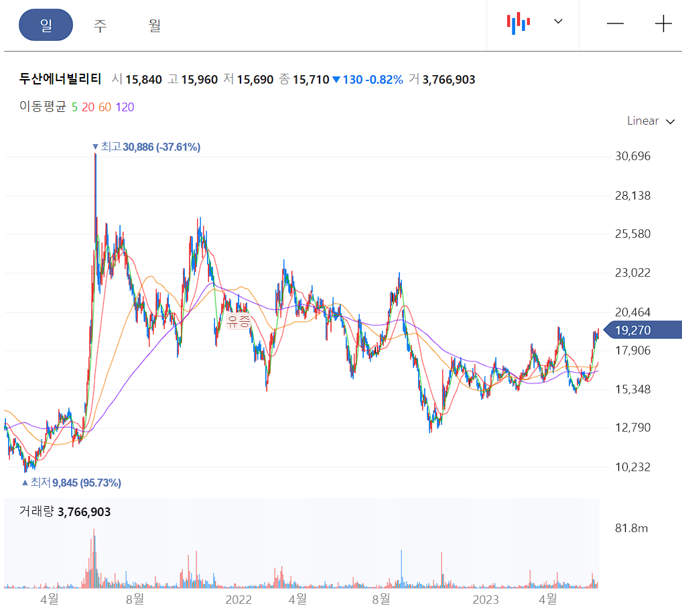682x616 pixels.
Task: Click the candlestick chart type icon
Action: pyautogui.click(x=518, y=23)
